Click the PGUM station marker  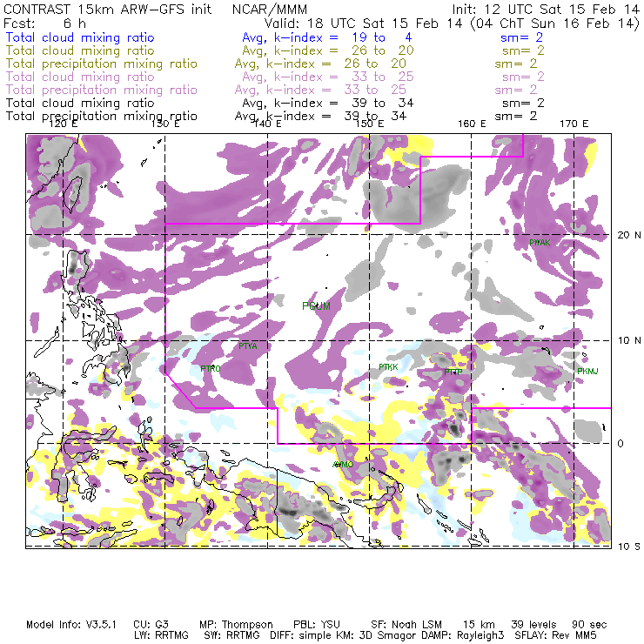(x=316, y=306)
